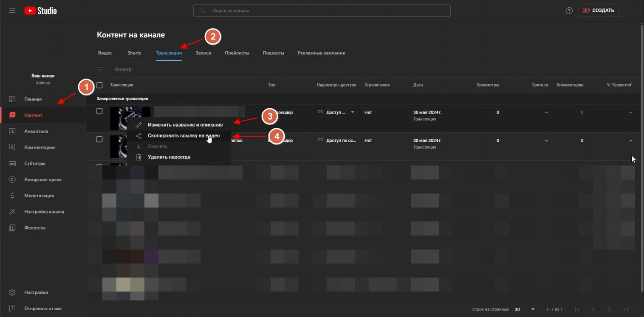Screen dimensions: 644x317
Task: Click the channel name Animus in the sidebar
Action: (43, 83)
